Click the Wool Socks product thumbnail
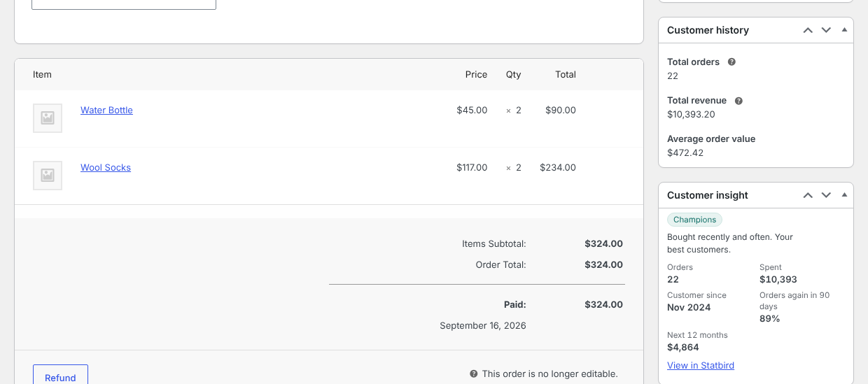 (48, 176)
